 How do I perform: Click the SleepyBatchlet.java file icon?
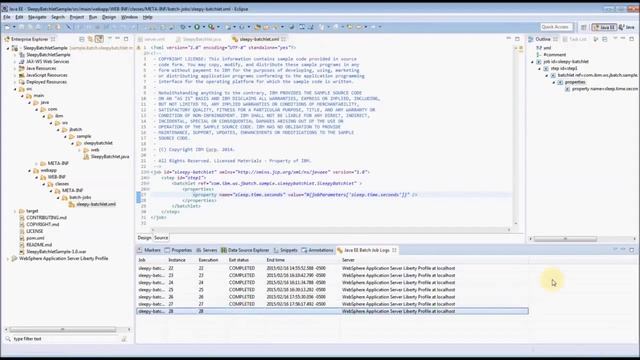point(86,157)
